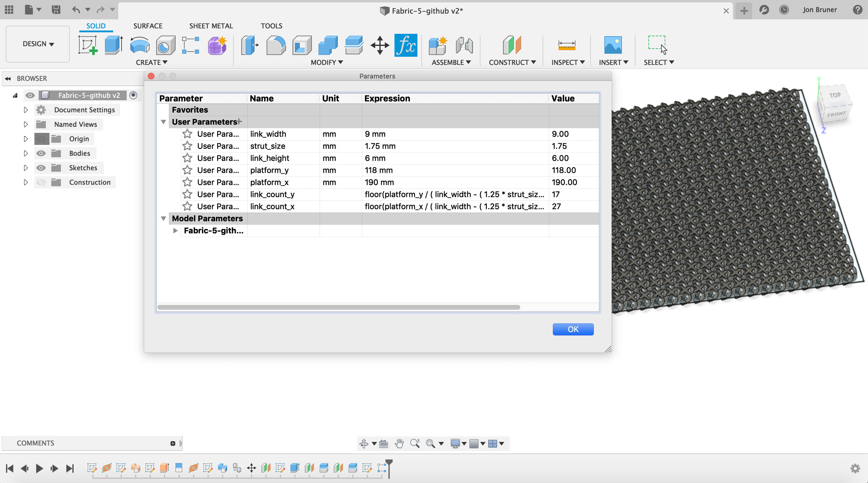Open the Insert image icon
Viewport: 868px width, 483px height.
coord(613,45)
